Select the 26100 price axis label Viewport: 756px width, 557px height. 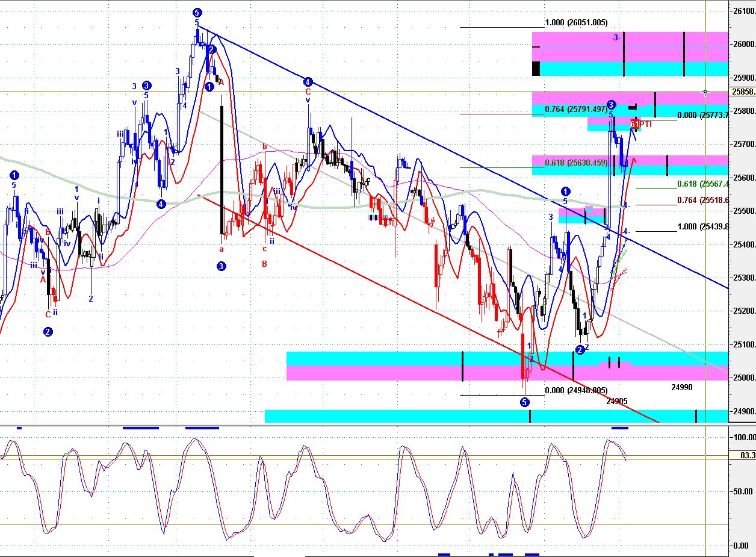[744, 11]
